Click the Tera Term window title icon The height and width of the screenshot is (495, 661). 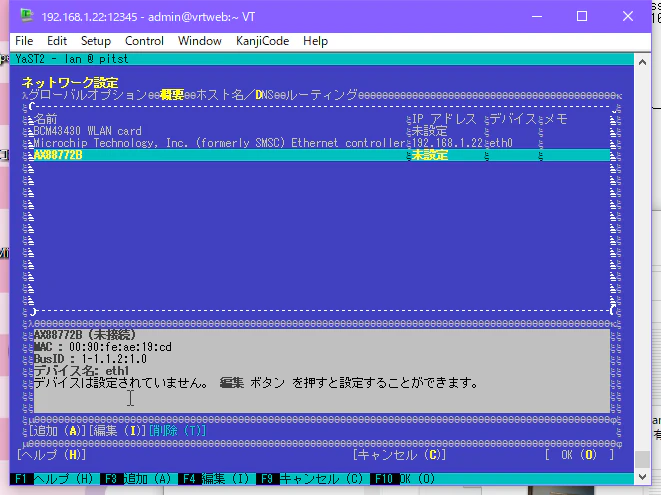(27, 16)
